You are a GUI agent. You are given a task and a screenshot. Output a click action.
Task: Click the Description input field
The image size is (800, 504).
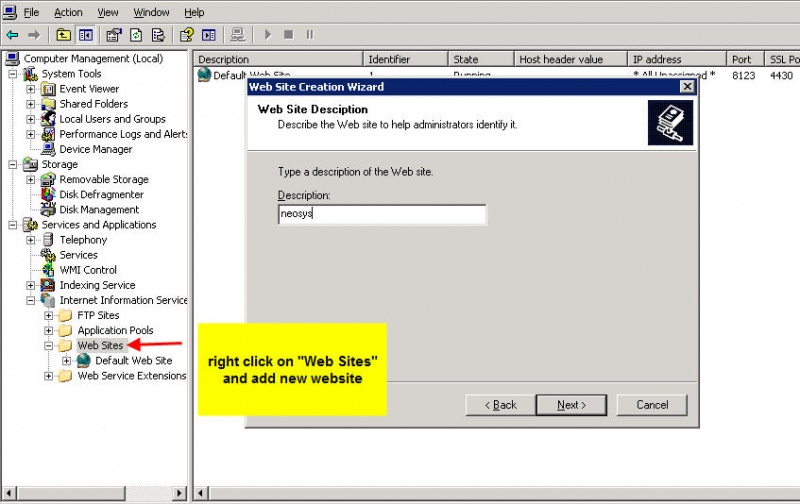tap(382, 214)
